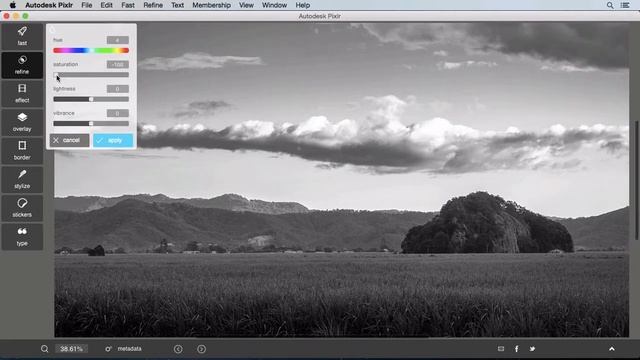This screenshot has height=360, width=640.
Task: Expand the bottom panel with up chevron
Action: point(611,349)
